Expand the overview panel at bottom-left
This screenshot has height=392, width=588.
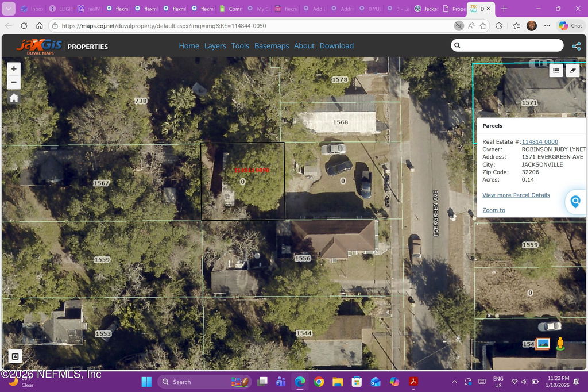tap(15, 356)
